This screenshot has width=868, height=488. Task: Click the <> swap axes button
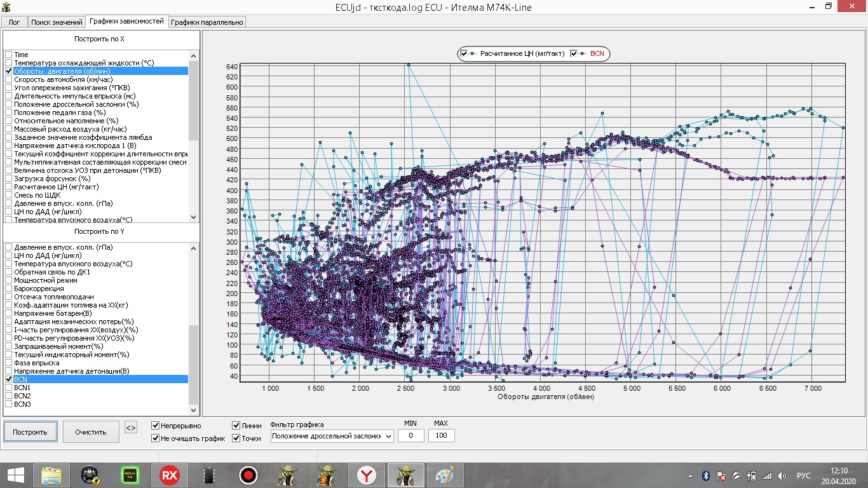click(x=130, y=428)
